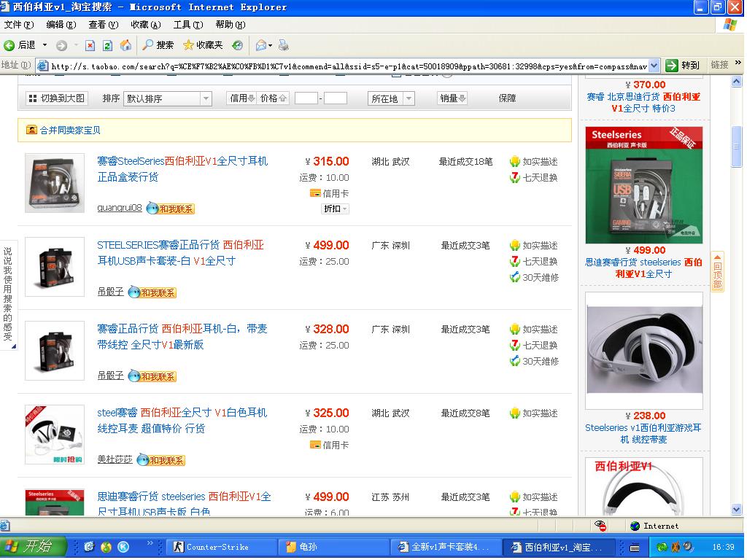Click the printer icon
The image size is (747, 560).
284,45
